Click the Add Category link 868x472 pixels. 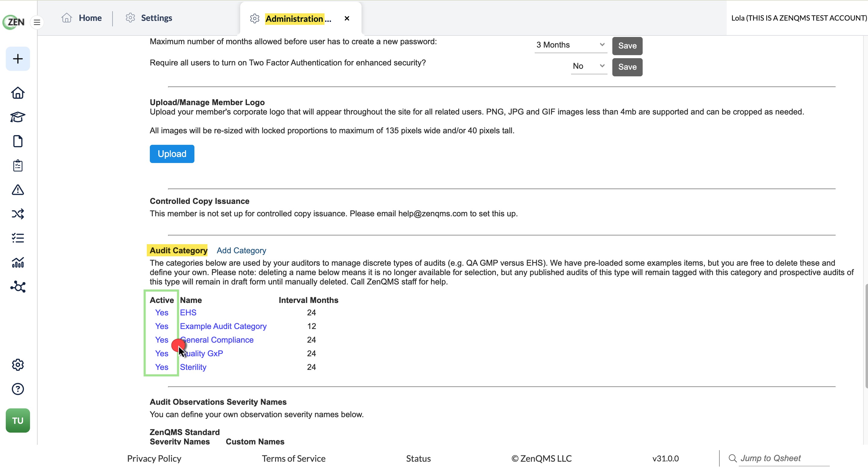[241, 251]
